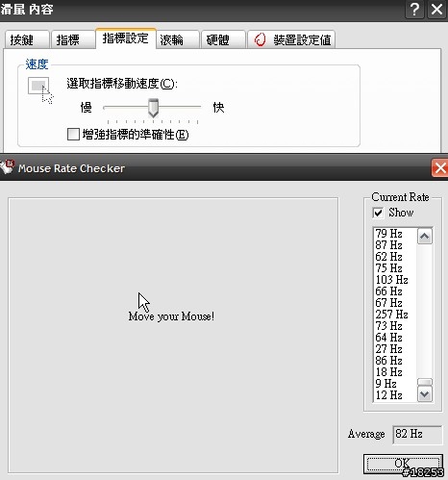This screenshot has width=448, height=480.
Task: Select the 257 Hz list entry
Action: point(395,315)
